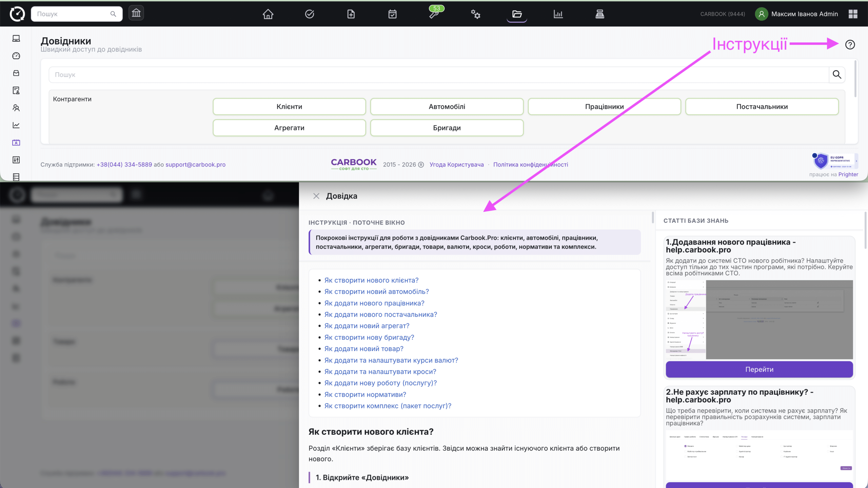868x488 pixels.
Task: Open the gears settings icon in top navigation
Action: click(x=475, y=14)
